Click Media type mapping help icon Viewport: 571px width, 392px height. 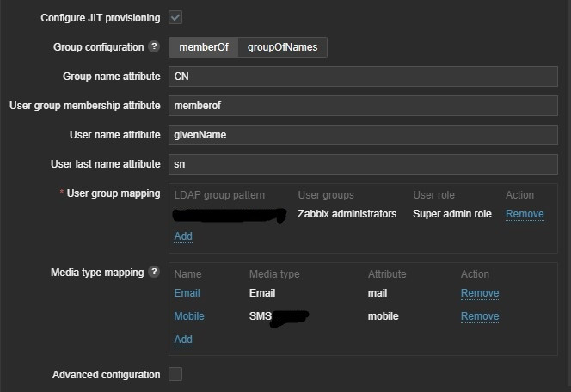click(154, 273)
